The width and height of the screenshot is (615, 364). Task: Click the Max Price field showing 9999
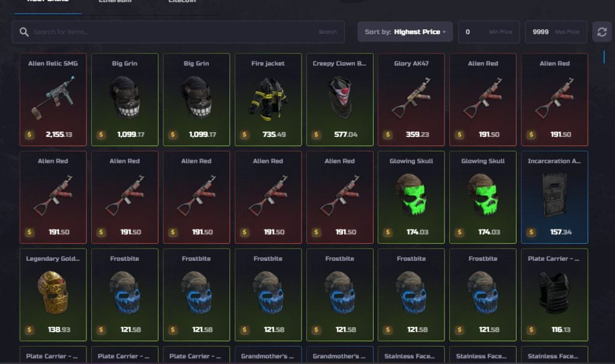[556, 32]
